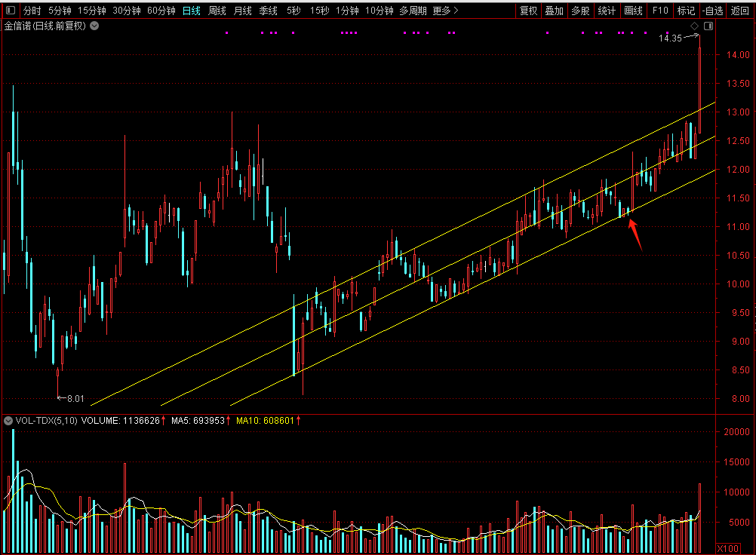The image size is (756, 555).
Task: Click the diamond icon above the price axis
Action: coord(694,26)
